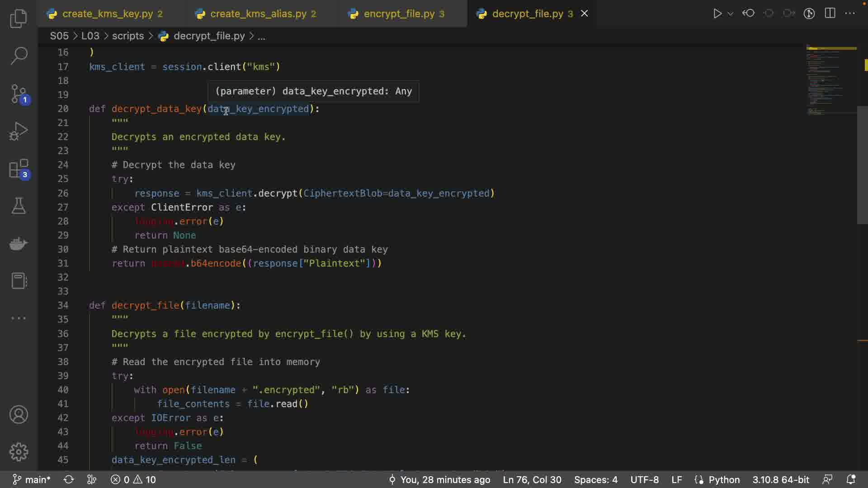The width and height of the screenshot is (868, 488).
Task: Open the Search view in the activity bar
Action: 19,56
